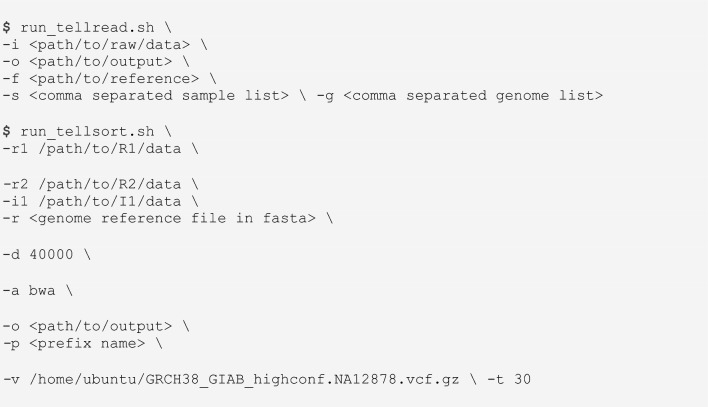Click the <comma separated sample list> placeholder

(159, 96)
